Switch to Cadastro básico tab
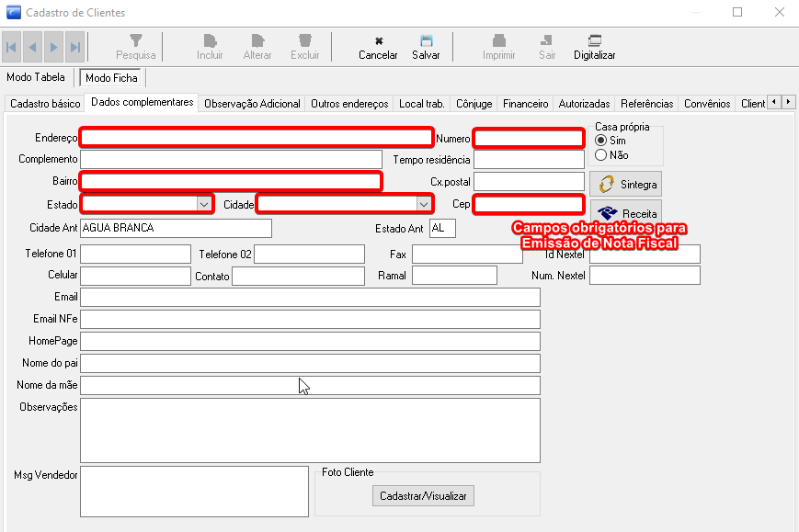 pos(45,104)
